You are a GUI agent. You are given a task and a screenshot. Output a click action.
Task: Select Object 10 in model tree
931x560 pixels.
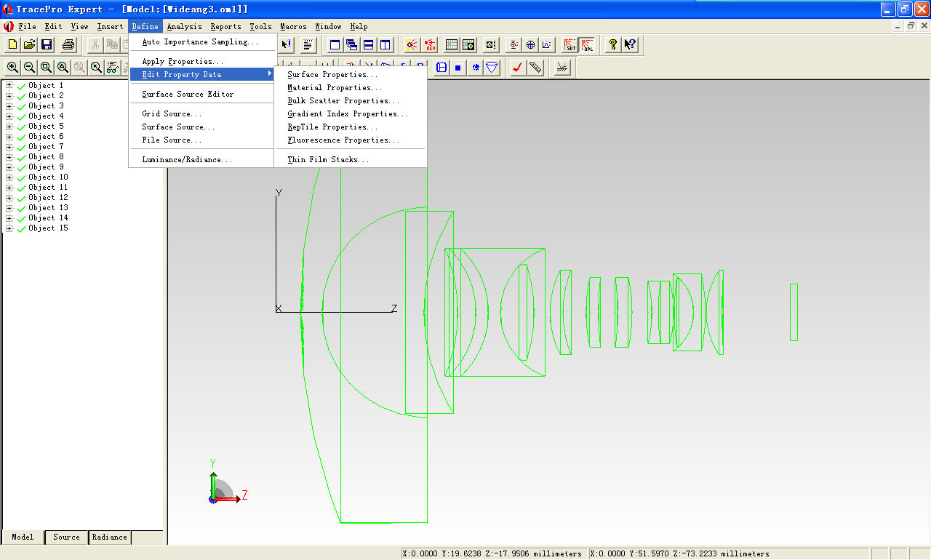tap(48, 177)
